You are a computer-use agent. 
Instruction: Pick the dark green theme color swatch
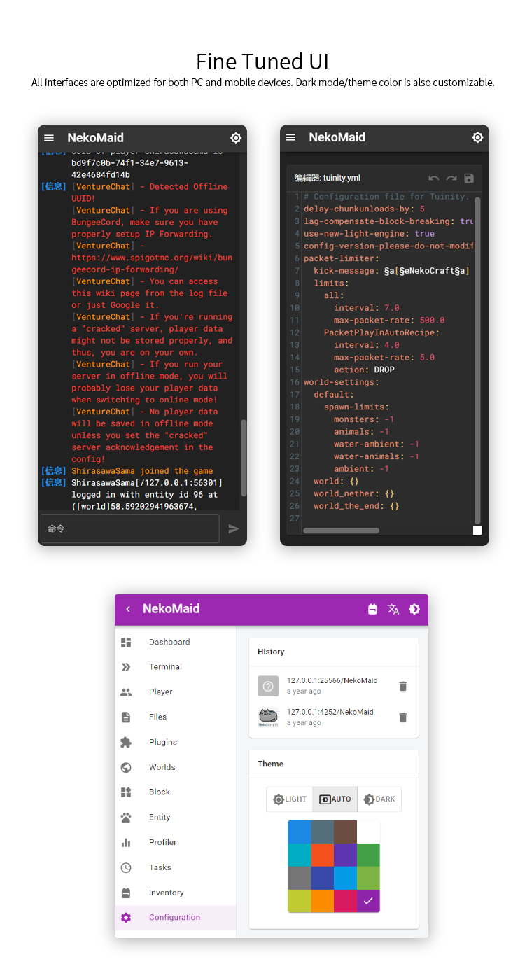click(368, 855)
